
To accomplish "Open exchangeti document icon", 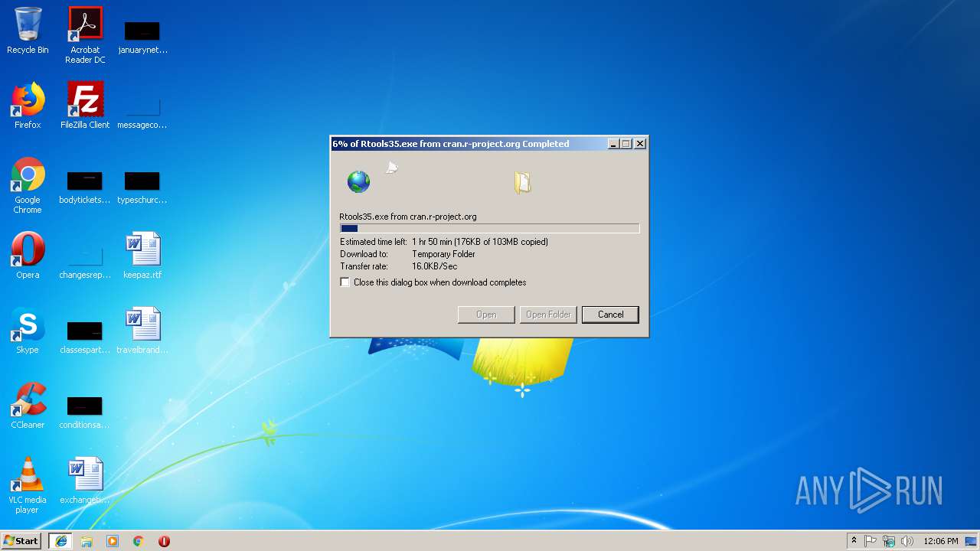I will [85, 481].
